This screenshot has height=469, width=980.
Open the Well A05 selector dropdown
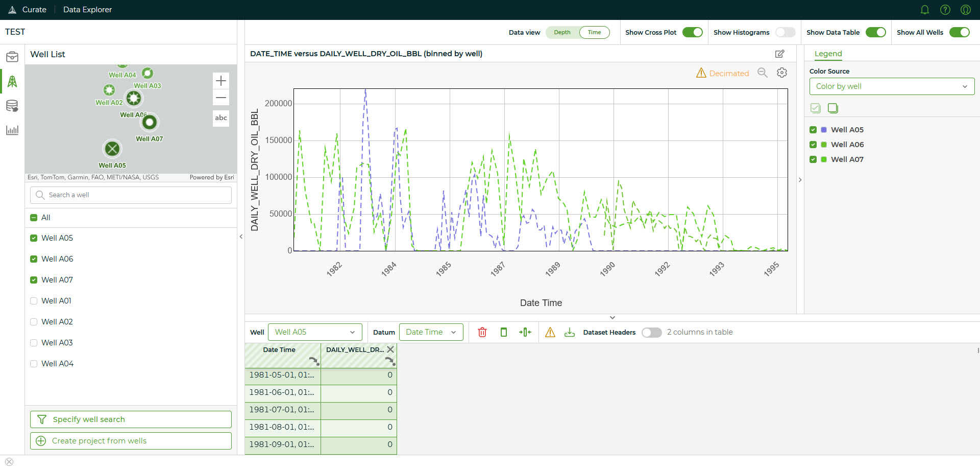(315, 332)
